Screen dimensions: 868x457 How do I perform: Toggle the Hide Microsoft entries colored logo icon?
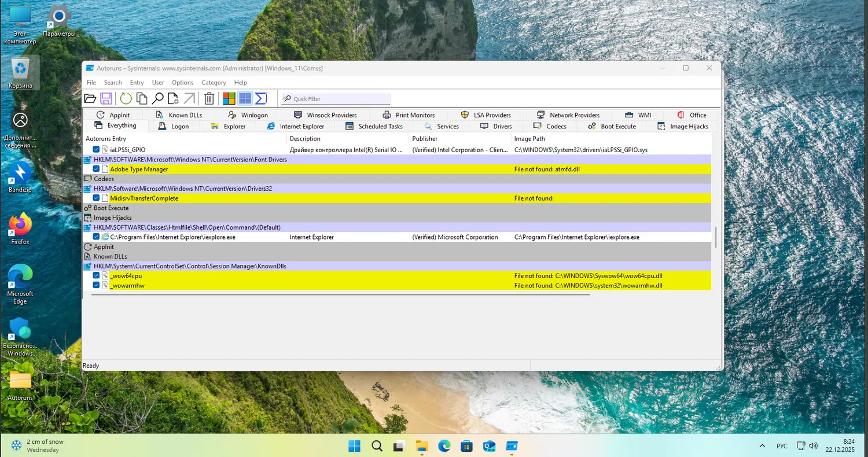point(229,98)
